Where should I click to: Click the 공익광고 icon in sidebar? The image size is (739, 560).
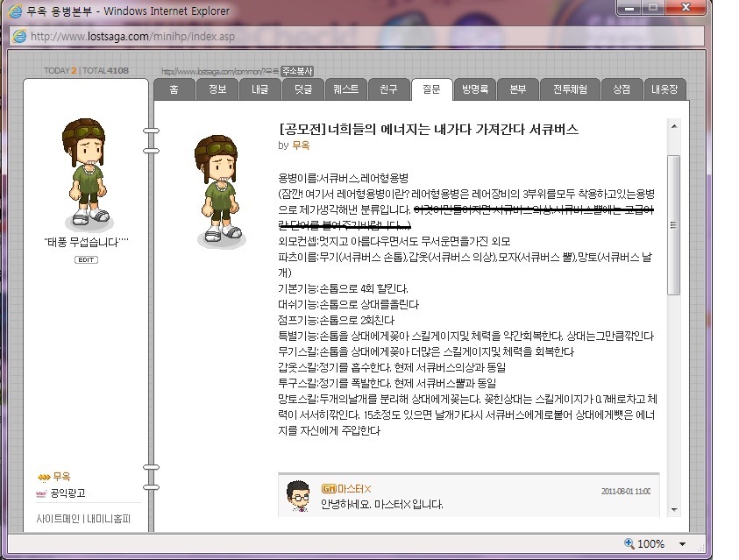(x=41, y=493)
